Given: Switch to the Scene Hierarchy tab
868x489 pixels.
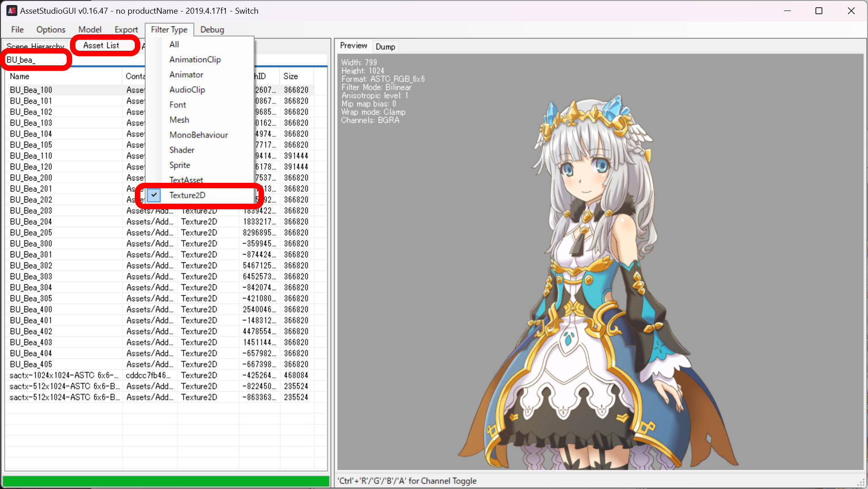Looking at the screenshot, I should click(35, 46).
